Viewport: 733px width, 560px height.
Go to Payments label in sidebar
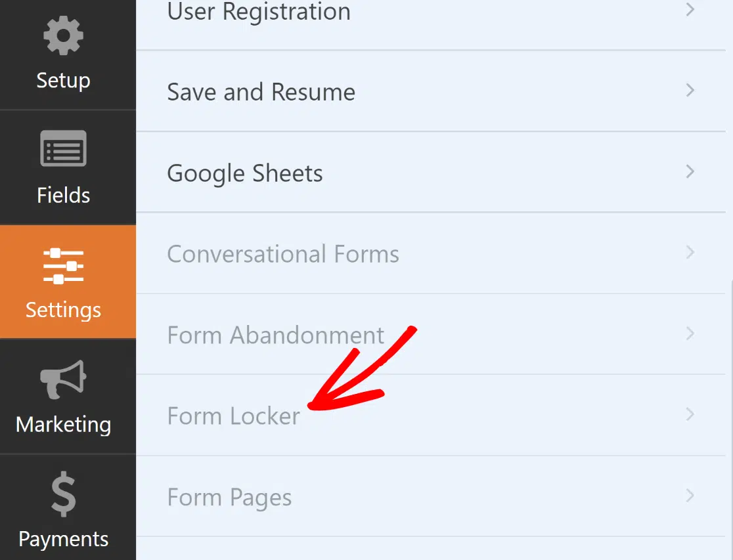[63, 539]
